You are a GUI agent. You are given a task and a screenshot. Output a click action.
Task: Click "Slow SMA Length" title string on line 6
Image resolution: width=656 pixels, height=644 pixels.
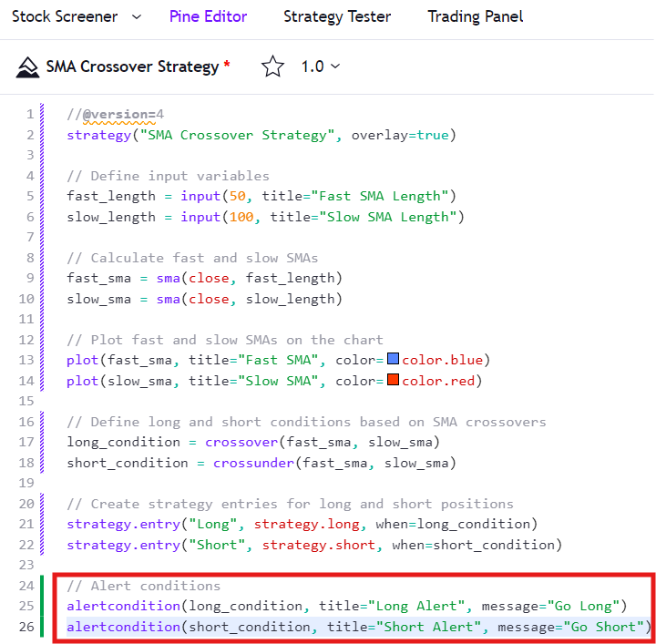388,218
